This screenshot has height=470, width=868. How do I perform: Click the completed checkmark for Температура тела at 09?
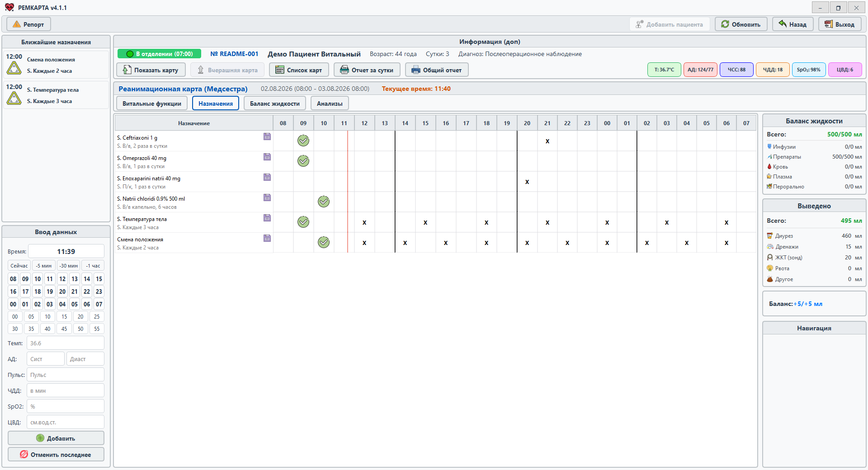click(303, 222)
